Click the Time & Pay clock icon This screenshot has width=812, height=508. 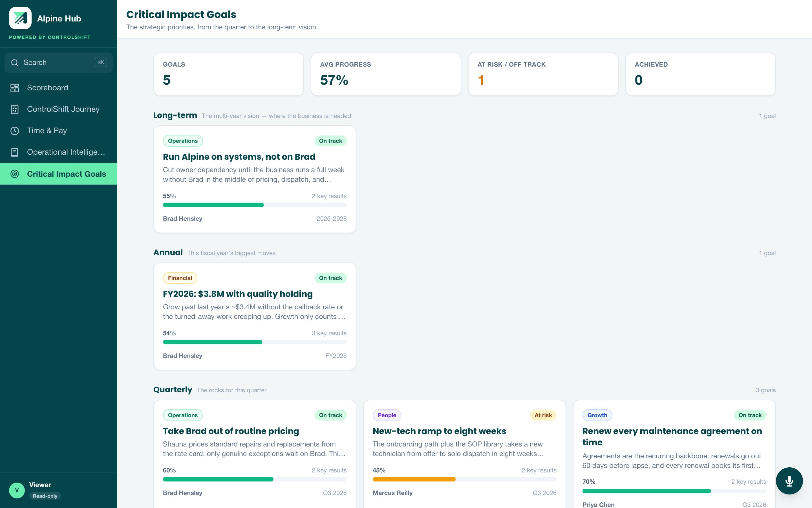tap(14, 131)
